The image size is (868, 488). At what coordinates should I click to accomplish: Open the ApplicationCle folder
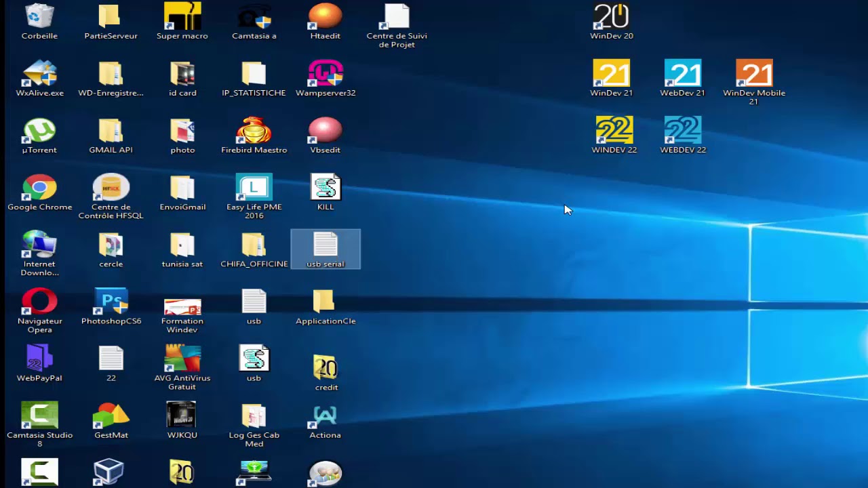(x=325, y=306)
